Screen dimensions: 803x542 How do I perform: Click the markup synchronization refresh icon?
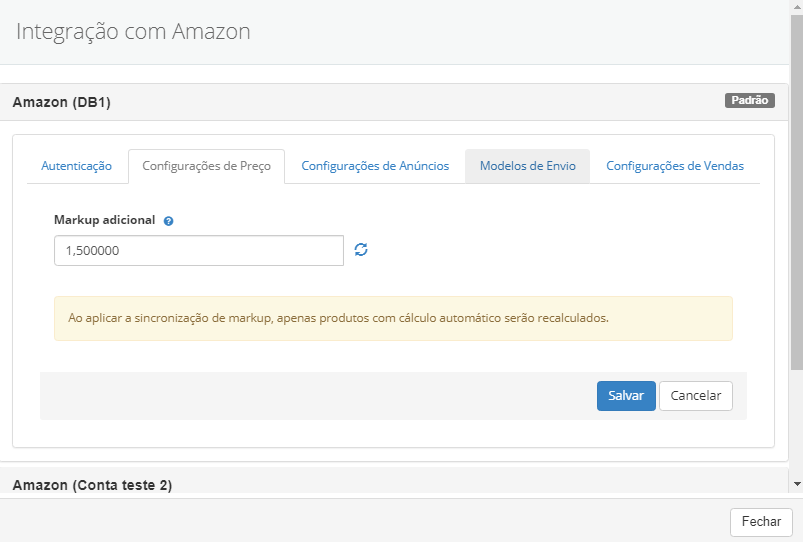[361, 250]
